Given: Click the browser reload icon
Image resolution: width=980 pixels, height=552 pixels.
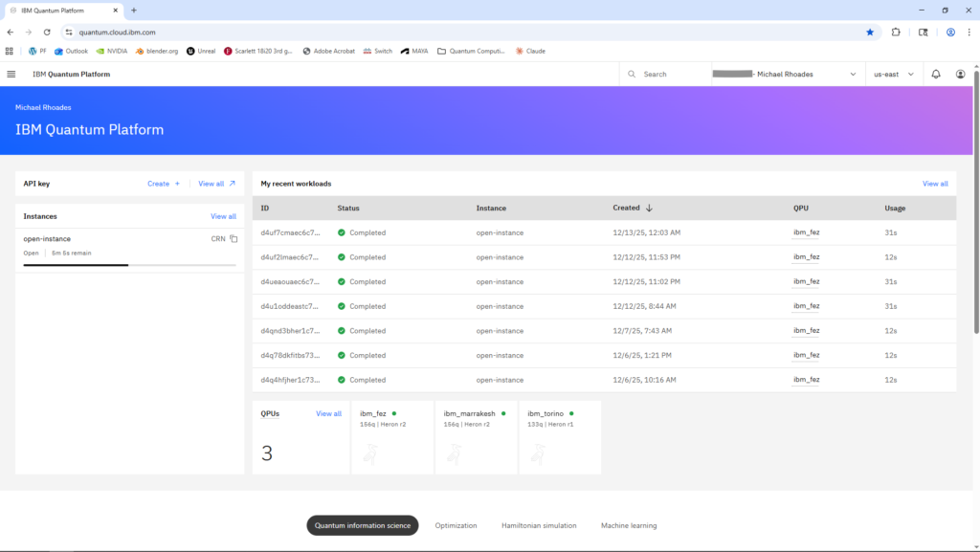Looking at the screenshot, I should [x=44, y=32].
